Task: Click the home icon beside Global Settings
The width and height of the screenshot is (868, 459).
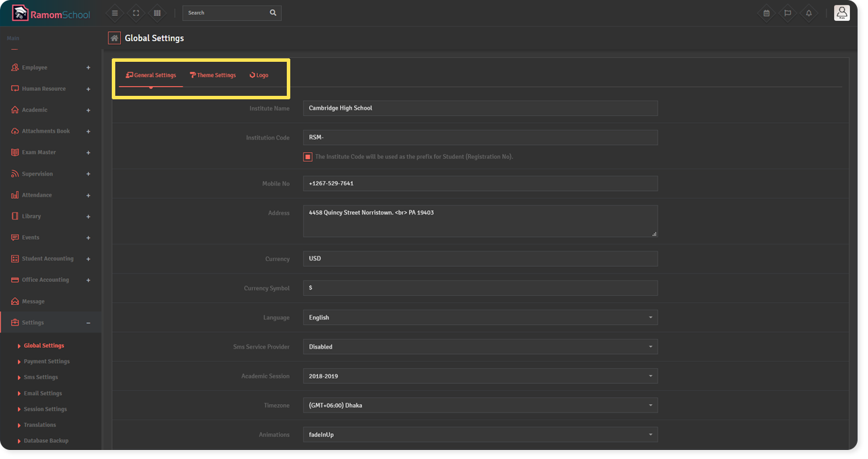Action: click(x=115, y=38)
